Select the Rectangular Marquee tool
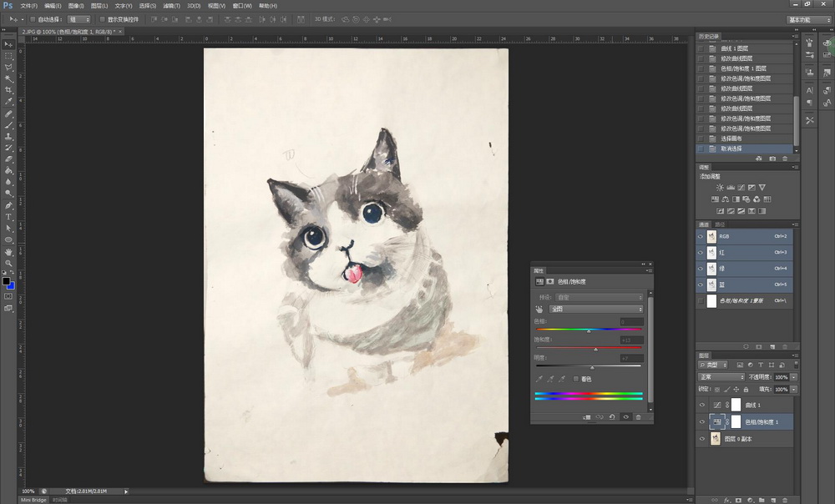The height and width of the screenshot is (504, 835). click(x=8, y=56)
